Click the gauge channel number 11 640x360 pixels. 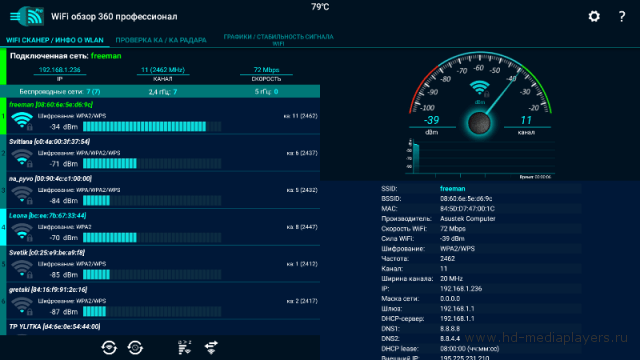[x=526, y=120]
